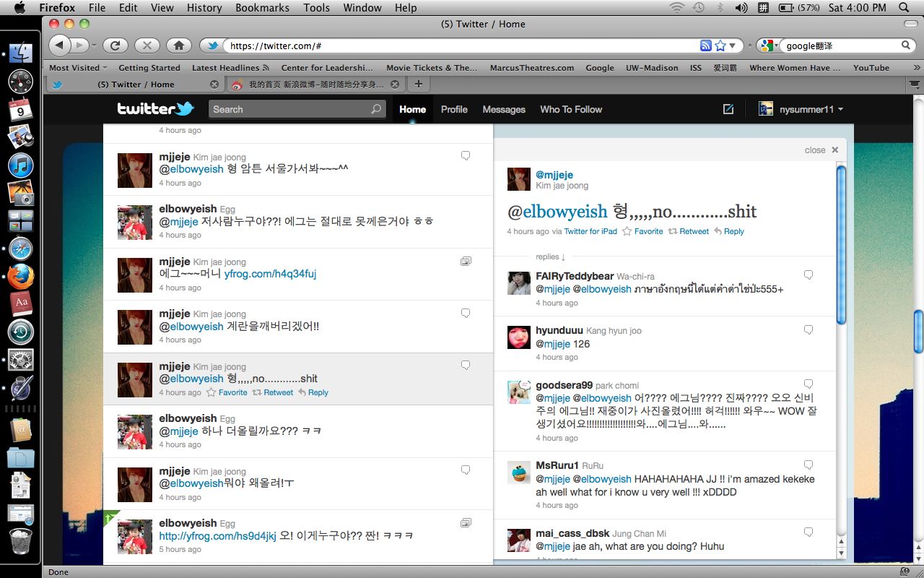The height and width of the screenshot is (578, 924).
Task: Click the URL address bar
Action: pyautogui.click(x=462, y=46)
